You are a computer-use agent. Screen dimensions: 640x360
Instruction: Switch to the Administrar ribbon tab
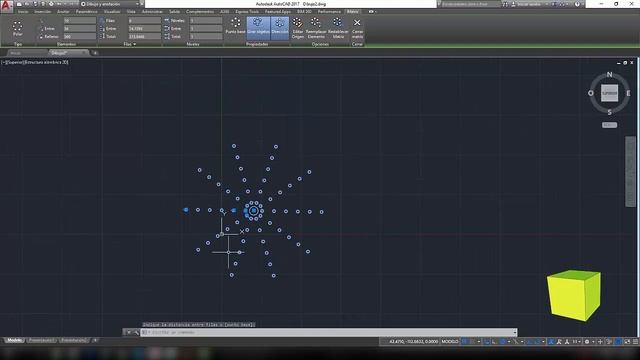[152, 12]
